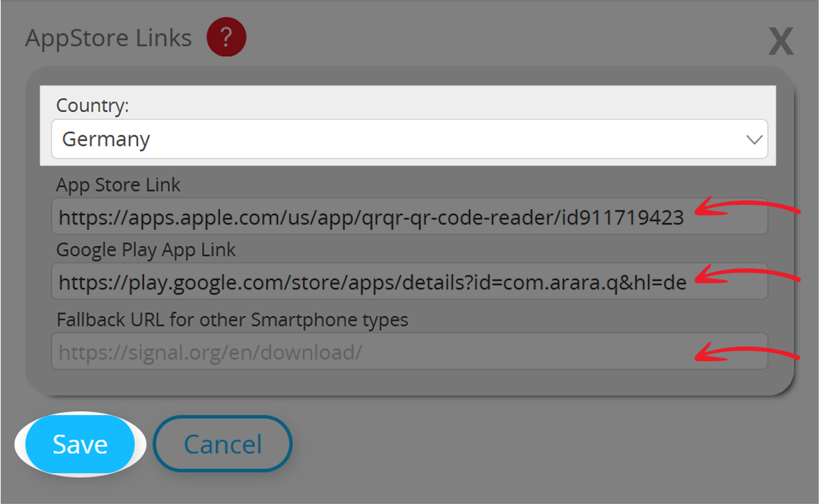
Task: Click the red question mark badge
Action: pyautogui.click(x=225, y=37)
